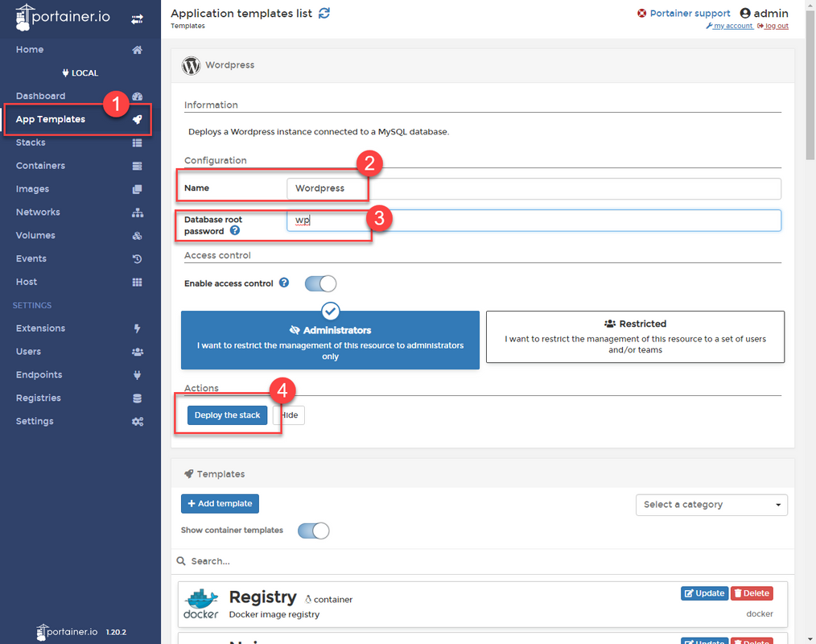Toggle Show container templates switch
Image resolution: width=816 pixels, height=644 pixels.
[313, 530]
